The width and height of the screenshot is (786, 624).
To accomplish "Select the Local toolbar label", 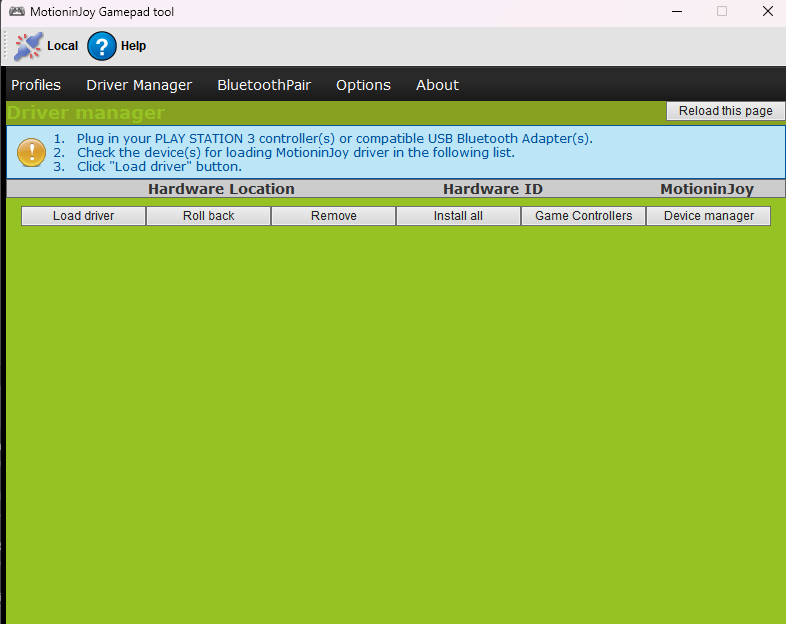I will pos(63,46).
